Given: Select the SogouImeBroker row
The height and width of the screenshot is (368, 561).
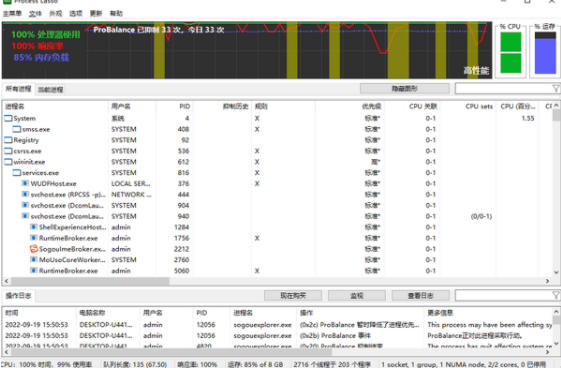Looking at the screenshot, I should point(277,249).
